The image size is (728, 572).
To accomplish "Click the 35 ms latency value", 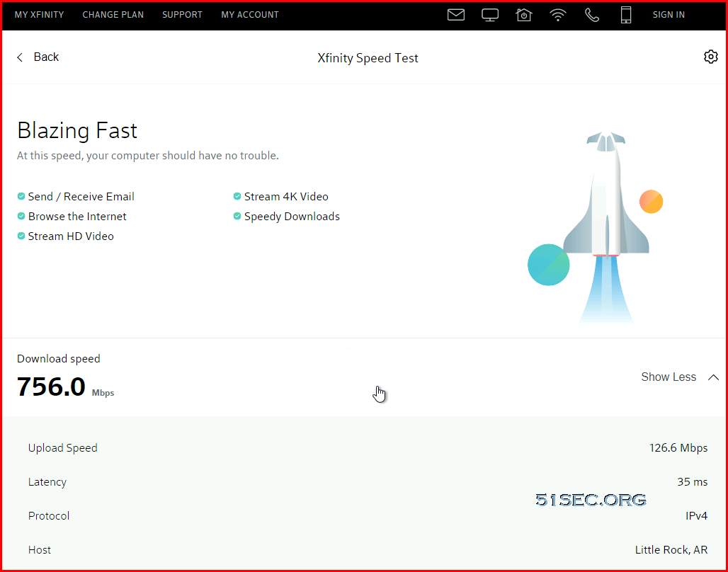I will [x=693, y=482].
